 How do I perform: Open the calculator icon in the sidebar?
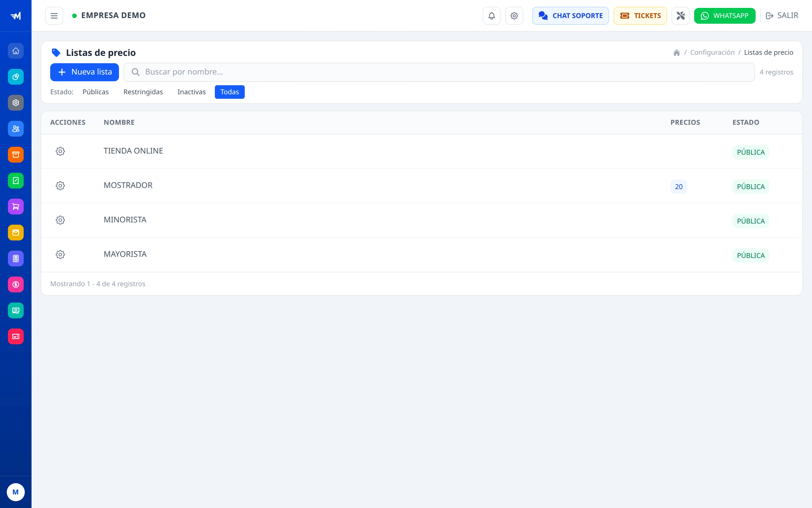coord(16,258)
